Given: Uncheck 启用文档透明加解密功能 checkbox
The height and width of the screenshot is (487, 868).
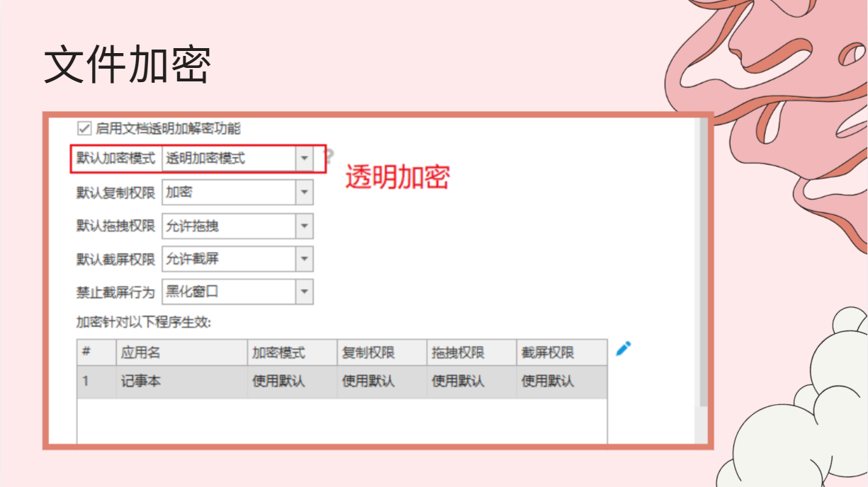Looking at the screenshot, I should click(x=84, y=128).
